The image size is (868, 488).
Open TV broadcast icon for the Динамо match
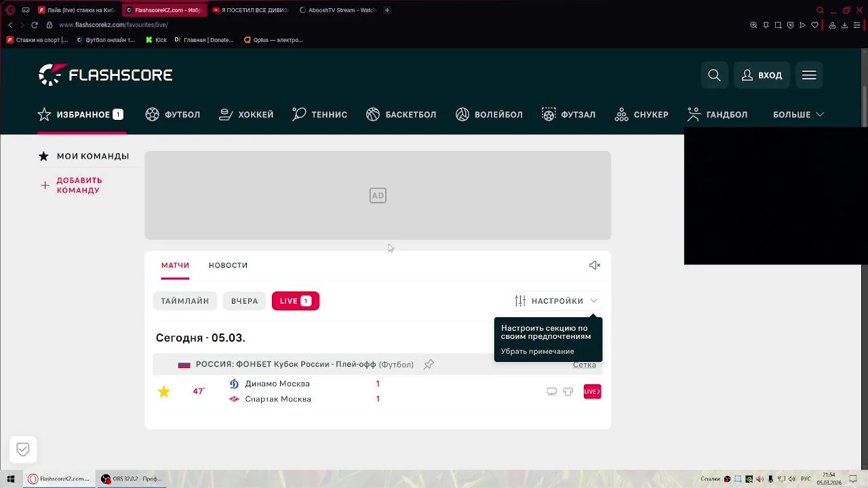click(x=551, y=392)
